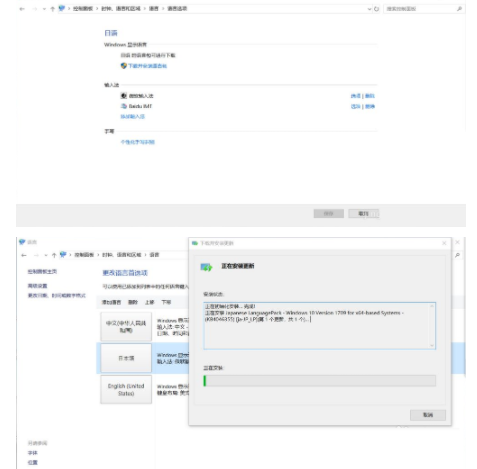The width and height of the screenshot is (477, 469).
Task: Click Baidu IME input method entry
Action: point(140,106)
